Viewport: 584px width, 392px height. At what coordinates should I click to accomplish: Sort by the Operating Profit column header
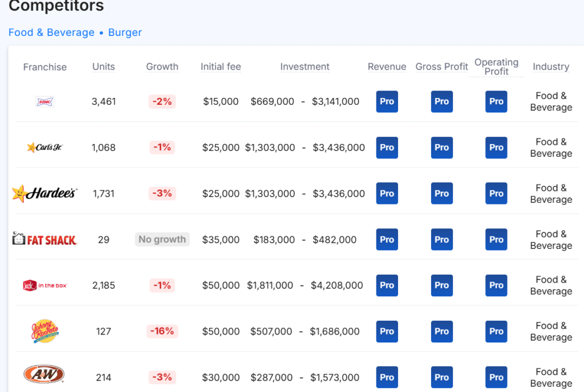497,67
